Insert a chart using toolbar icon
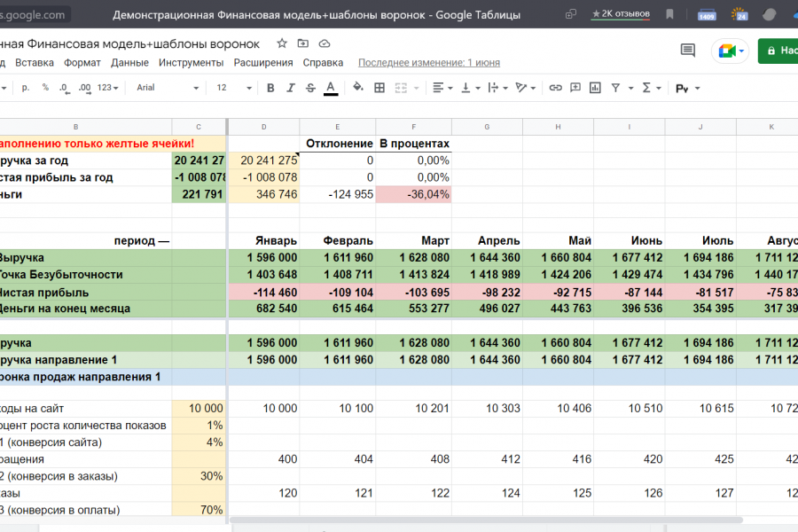Screen dimensions: 798x532 [x=596, y=88]
